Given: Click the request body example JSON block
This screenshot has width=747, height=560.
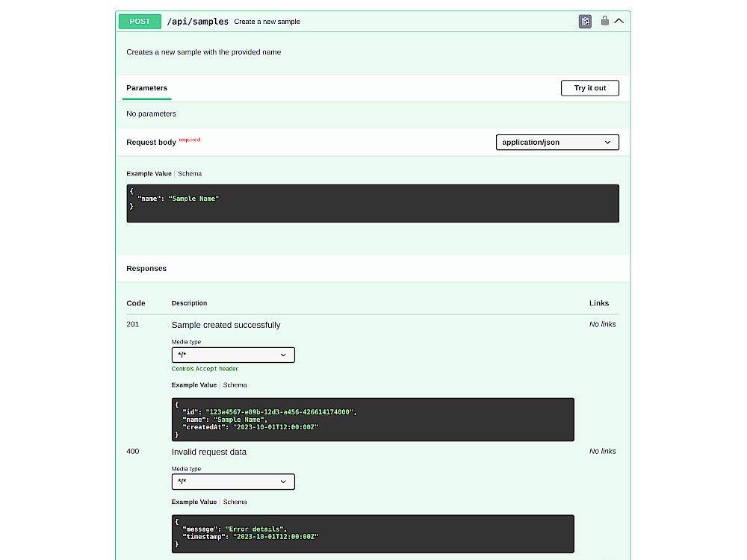Looking at the screenshot, I should (373, 203).
